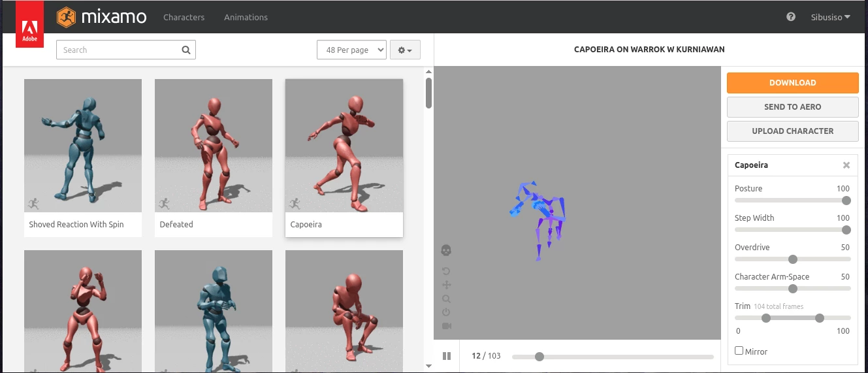The image size is (868, 373).
Task: Open the 48 Per page dropdown
Action: coord(351,50)
